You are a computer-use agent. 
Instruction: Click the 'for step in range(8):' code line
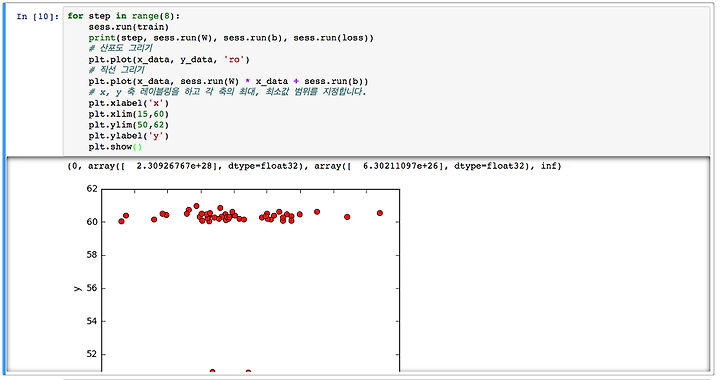click(124, 16)
